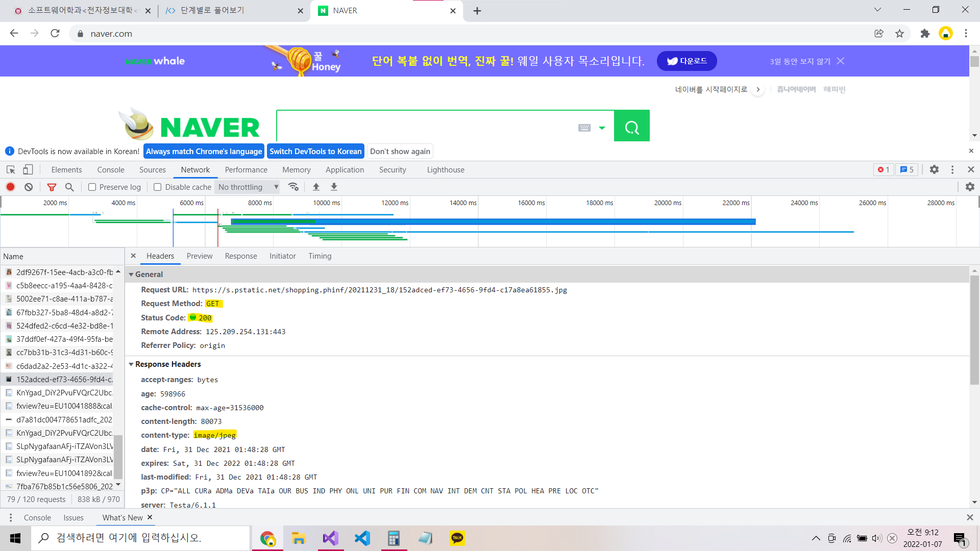Check the Disable cache option

click(x=158, y=187)
